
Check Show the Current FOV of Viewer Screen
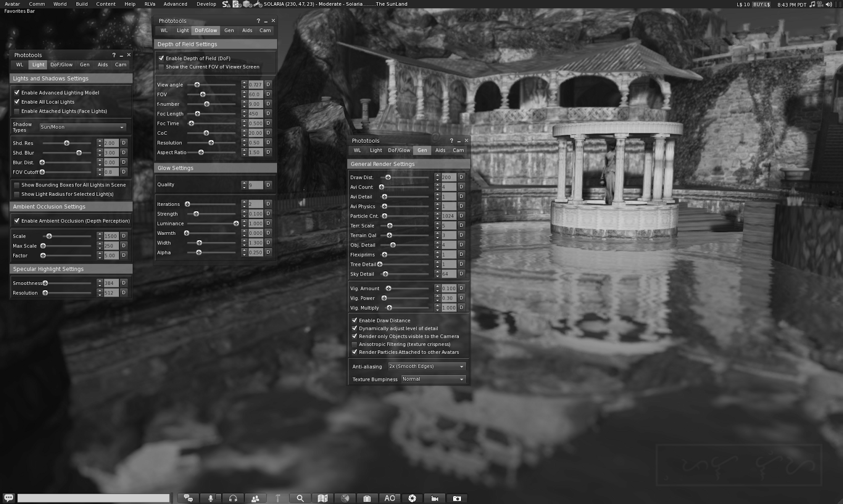(161, 67)
